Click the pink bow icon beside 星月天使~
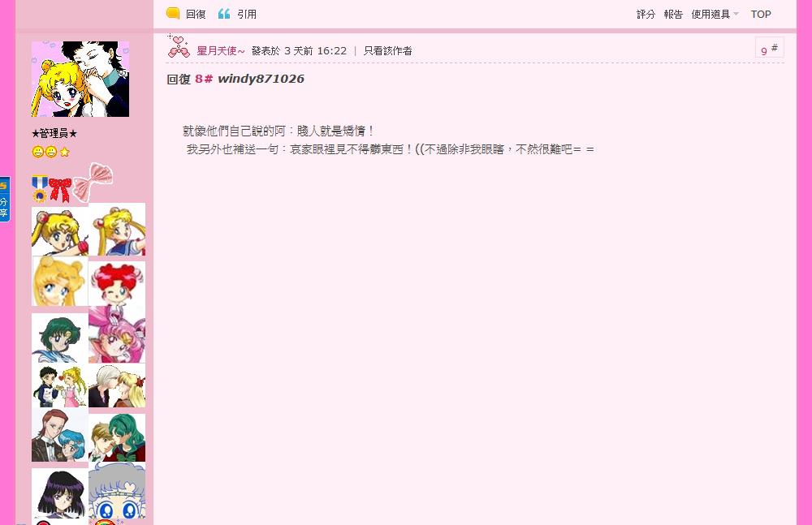This screenshot has height=525, width=812. click(178, 45)
